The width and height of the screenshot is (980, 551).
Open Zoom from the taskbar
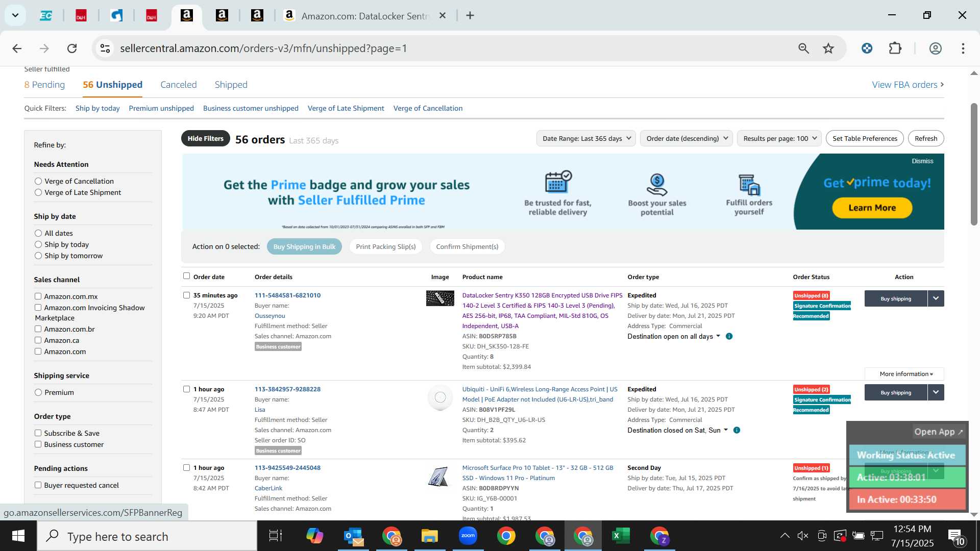468,536
